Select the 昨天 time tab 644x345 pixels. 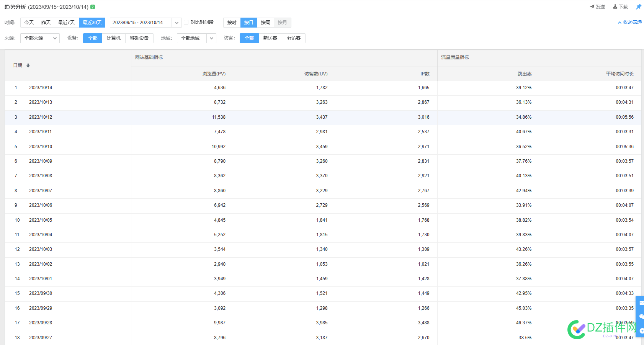(x=46, y=23)
